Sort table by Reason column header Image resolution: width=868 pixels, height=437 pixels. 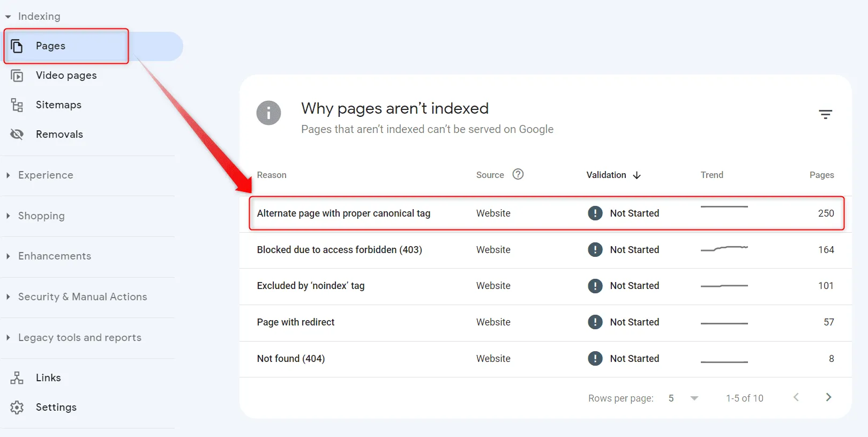pos(272,175)
